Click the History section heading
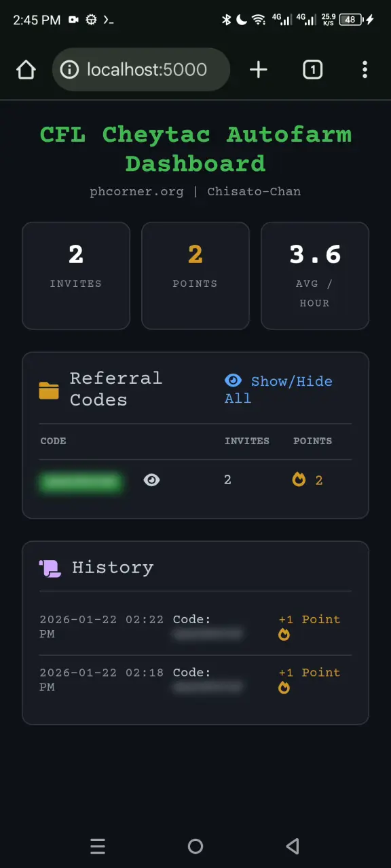Screen dimensions: 391x868 pos(113,568)
